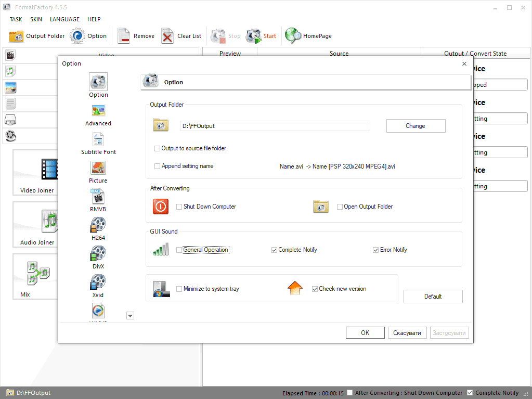Click the output folder path field
532x399 pixels.
[275, 126]
